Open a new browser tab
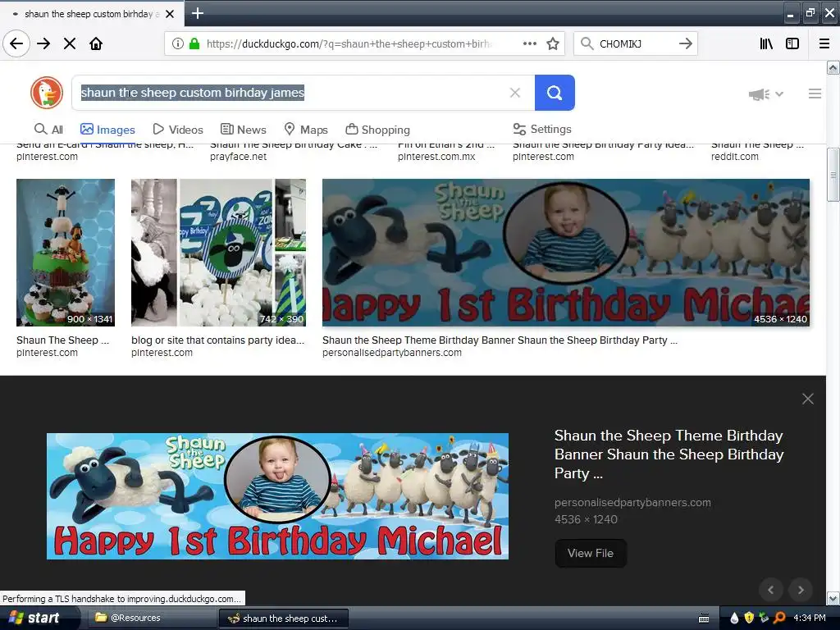 click(197, 13)
